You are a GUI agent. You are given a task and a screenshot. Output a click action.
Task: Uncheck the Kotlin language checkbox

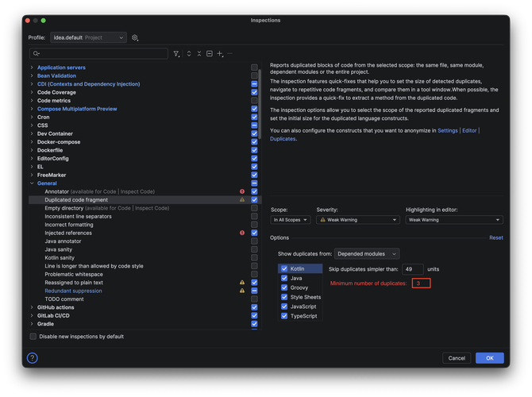point(284,268)
